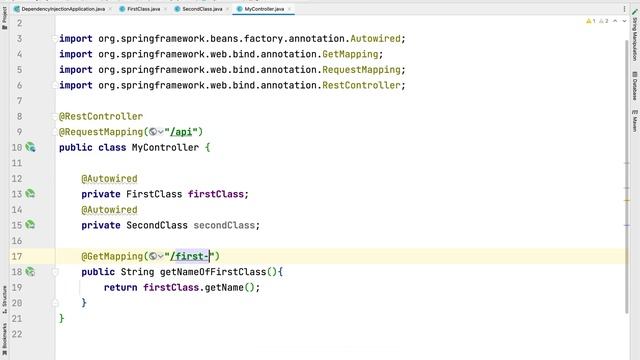Click the firstClass field name on line 13
640x360 pixels.
216,194
